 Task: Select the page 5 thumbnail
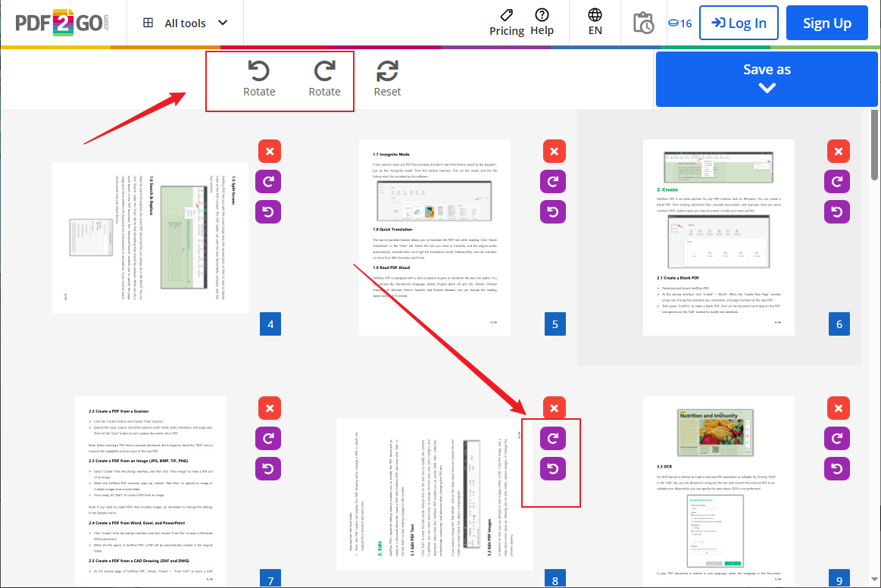tap(434, 237)
